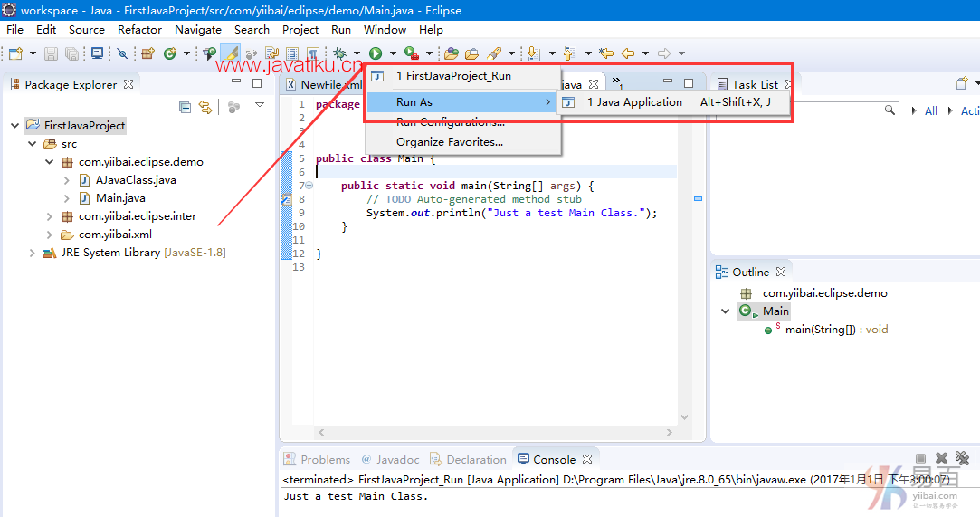Choose 1 Java Application submenu item
The width and height of the screenshot is (980, 517).
pyautogui.click(x=673, y=102)
